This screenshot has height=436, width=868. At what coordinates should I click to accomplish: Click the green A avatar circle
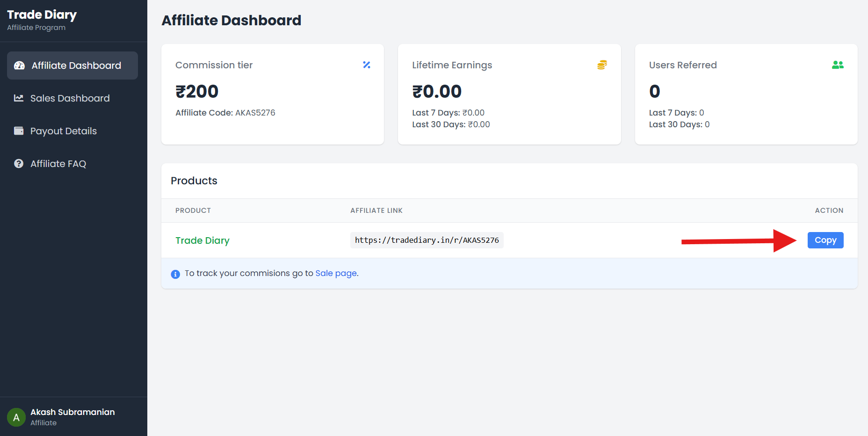[x=16, y=417]
